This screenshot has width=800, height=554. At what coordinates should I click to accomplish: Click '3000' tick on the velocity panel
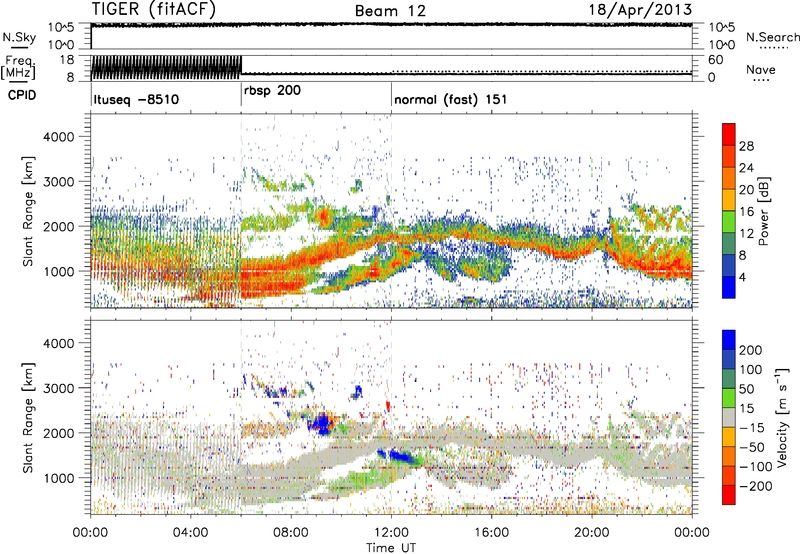pos(58,388)
